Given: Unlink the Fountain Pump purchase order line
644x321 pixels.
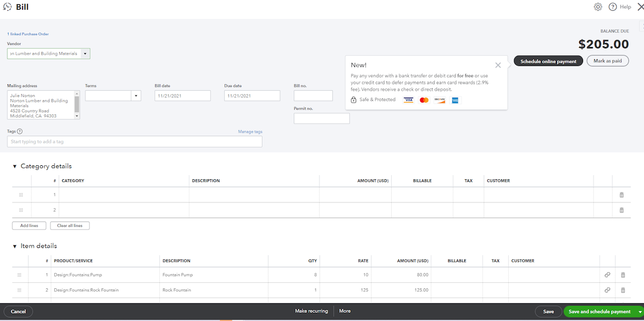Looking at the screenshot, I should coord(607,274).
